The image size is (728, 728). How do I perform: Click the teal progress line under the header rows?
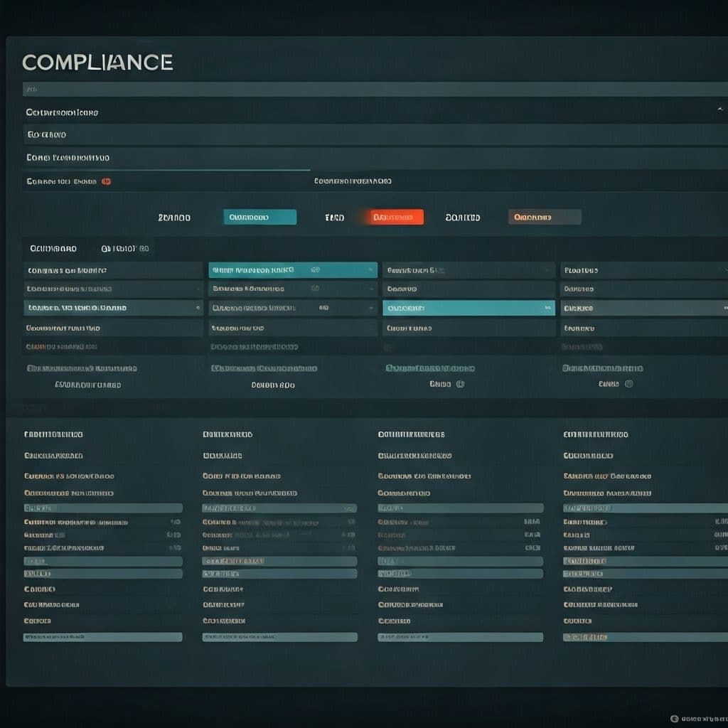pyautogui.click(x=167, y=170)
